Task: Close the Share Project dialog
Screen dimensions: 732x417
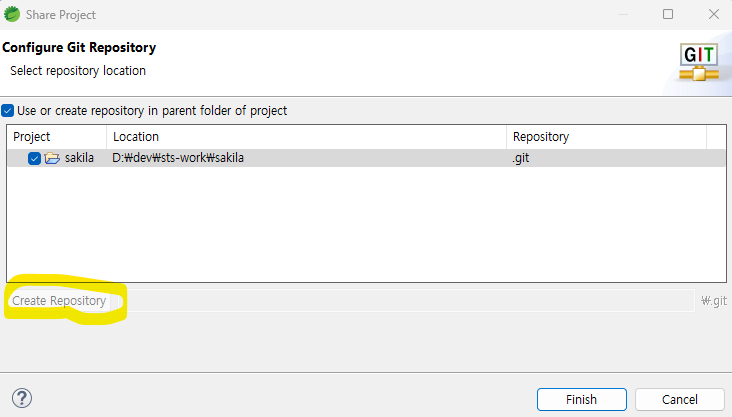Action: click(714, 14)
